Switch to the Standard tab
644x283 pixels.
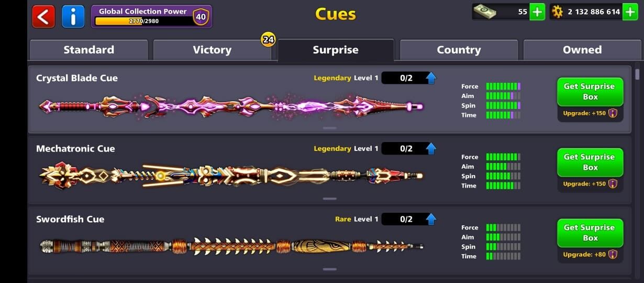[89, 50]
